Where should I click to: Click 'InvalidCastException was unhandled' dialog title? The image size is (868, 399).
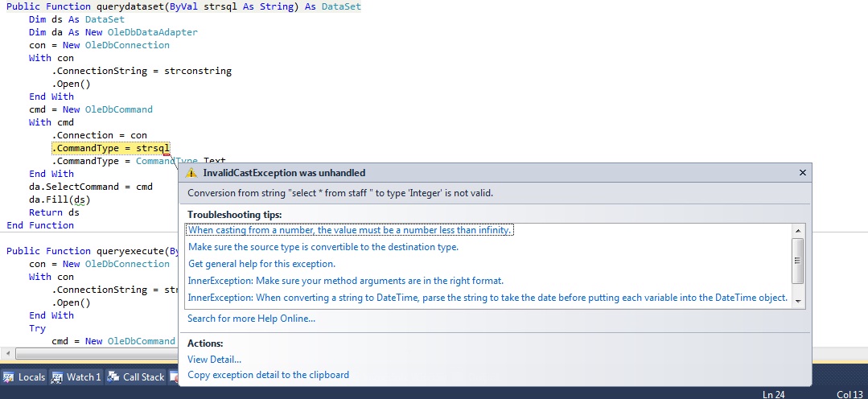[x=284, y=173]
